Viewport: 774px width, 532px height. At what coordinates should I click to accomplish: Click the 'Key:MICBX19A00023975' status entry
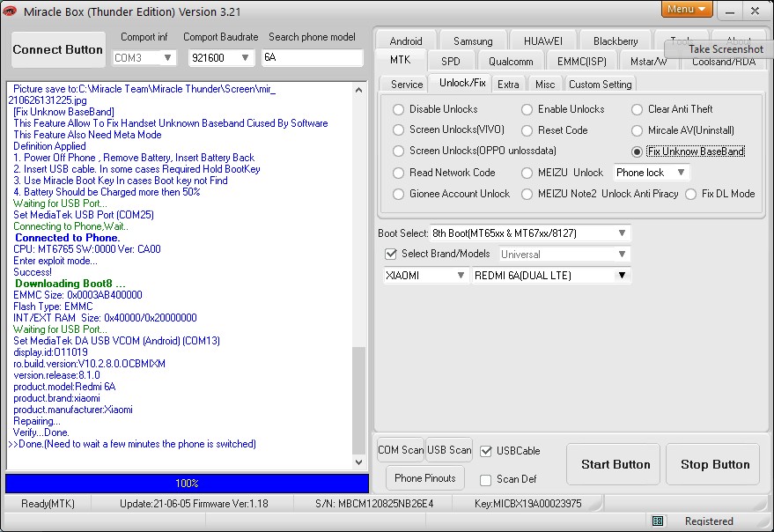(528, 504)
